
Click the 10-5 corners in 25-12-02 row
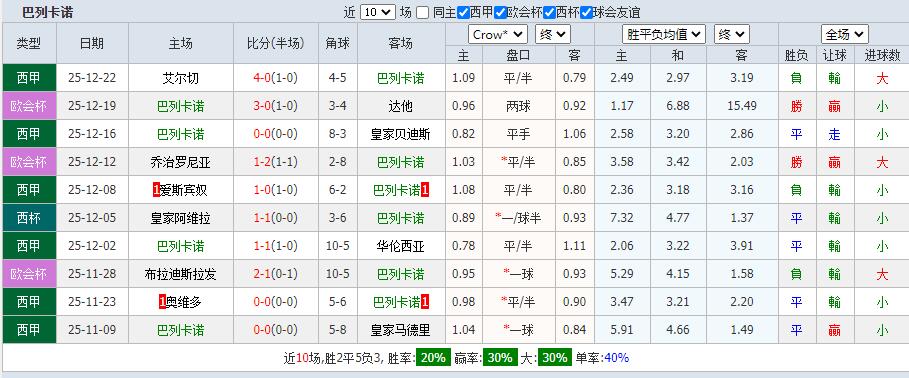pos(338,246)
